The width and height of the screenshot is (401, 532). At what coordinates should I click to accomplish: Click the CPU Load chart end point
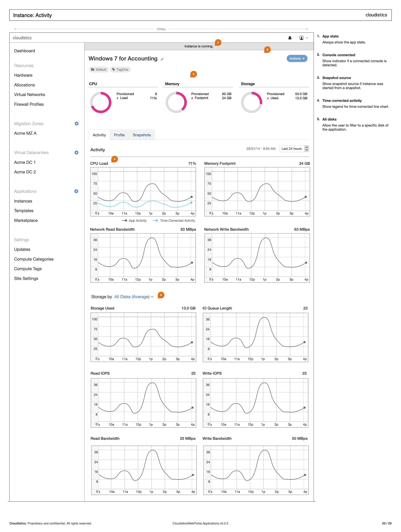191,197
